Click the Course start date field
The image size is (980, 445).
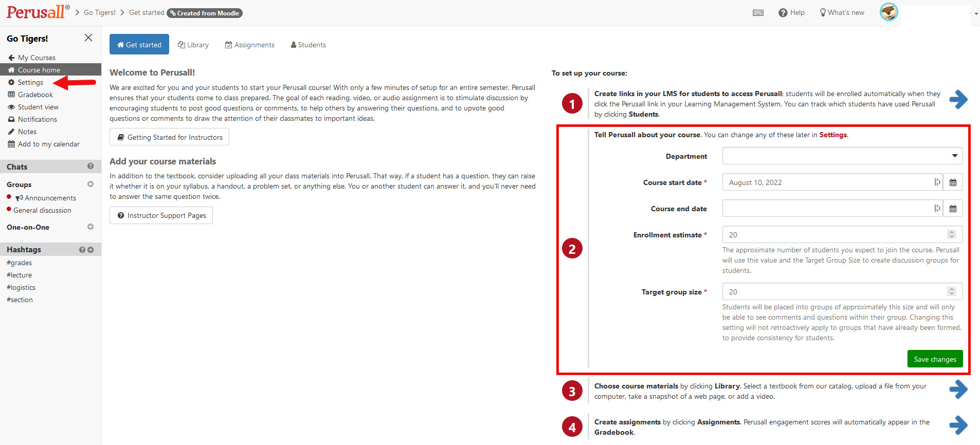click(x=832, y=182)
